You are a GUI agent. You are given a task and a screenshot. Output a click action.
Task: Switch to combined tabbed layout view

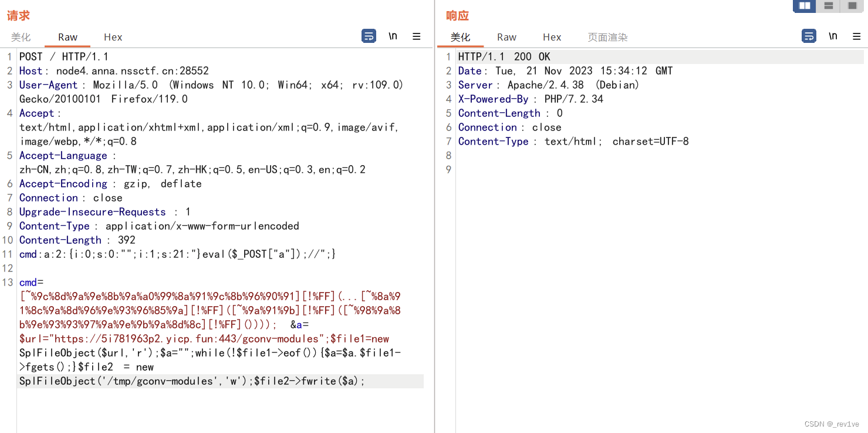852,6
